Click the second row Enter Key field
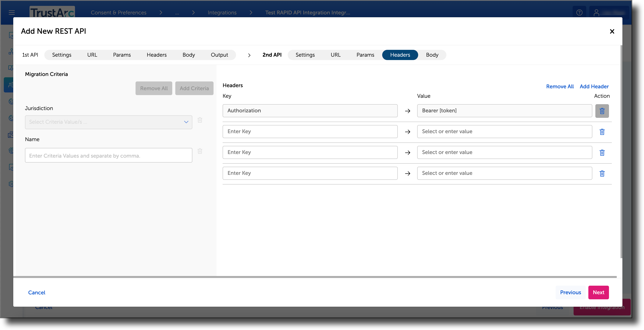Screen dimensions: 644x330 coord(310,132)
